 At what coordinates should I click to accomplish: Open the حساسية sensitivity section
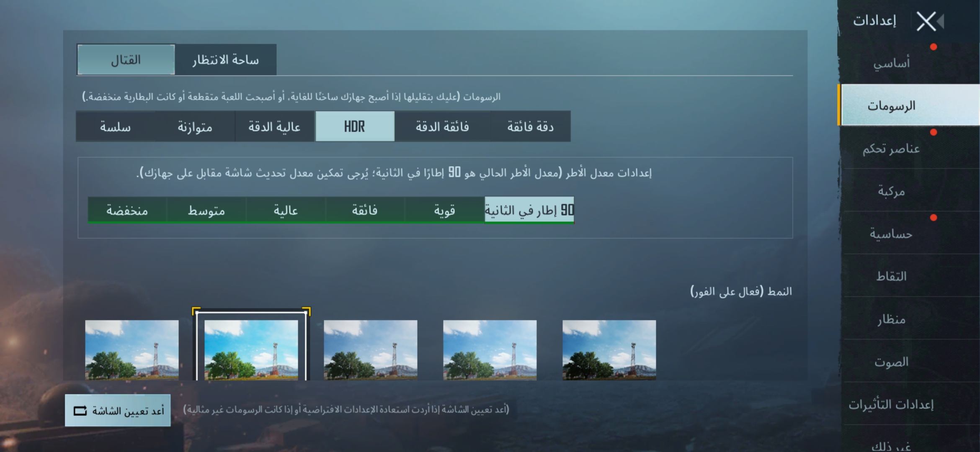pyautogui.click(x=891, y=234)
